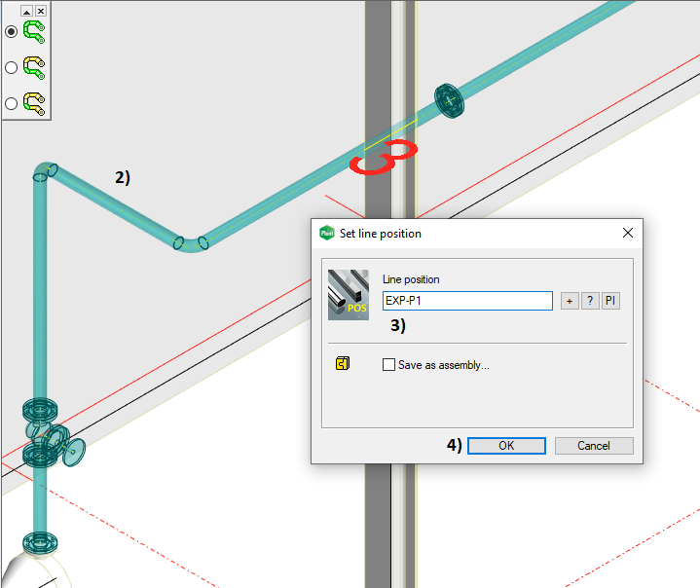Click the all-green pipe route icon
Viewport: 700px width, 588px height.
coord(34,32)
